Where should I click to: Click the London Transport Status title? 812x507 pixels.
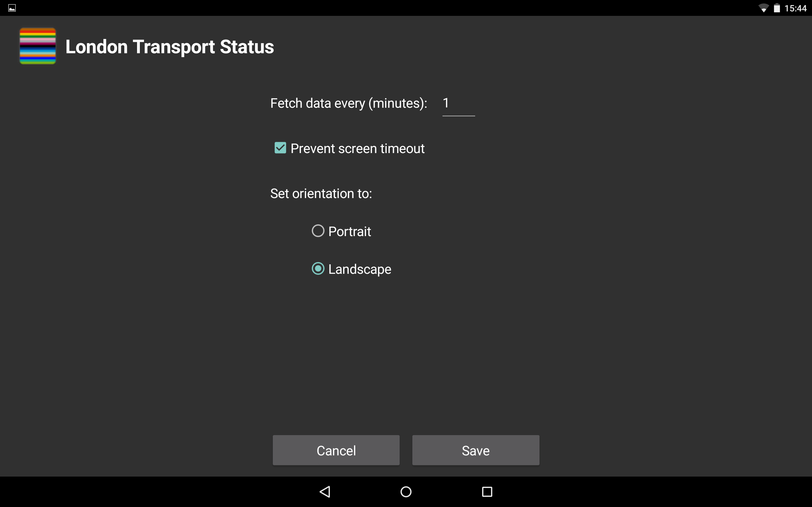coord(169,46)
